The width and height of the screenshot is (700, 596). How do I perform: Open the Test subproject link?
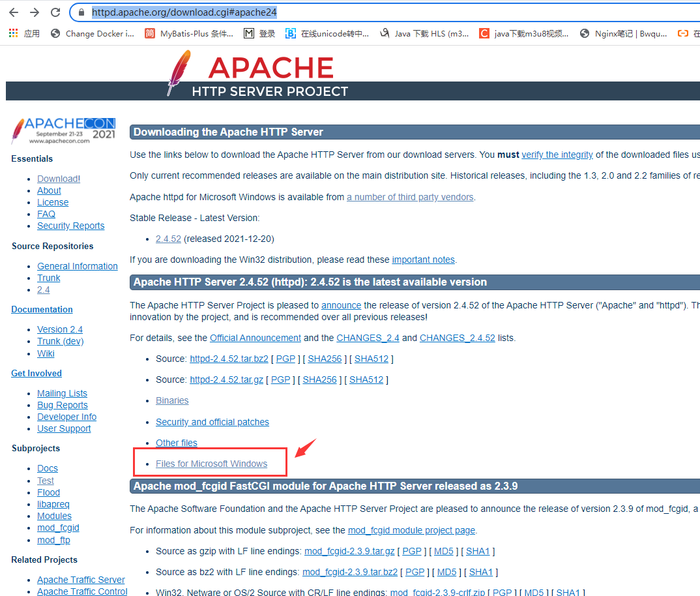click(46, 481)
